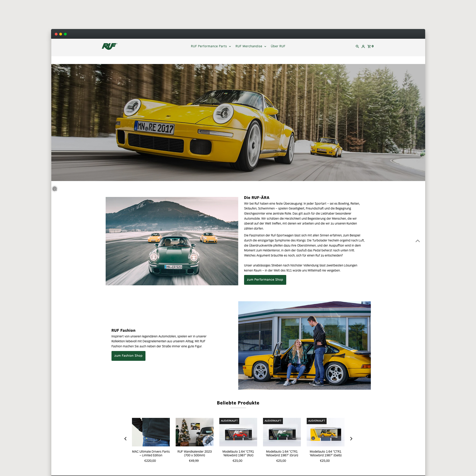Open the green CTR1 Yellowbird model image
Viewport: 476px width, 476px height.
click(x=282, y=432)
